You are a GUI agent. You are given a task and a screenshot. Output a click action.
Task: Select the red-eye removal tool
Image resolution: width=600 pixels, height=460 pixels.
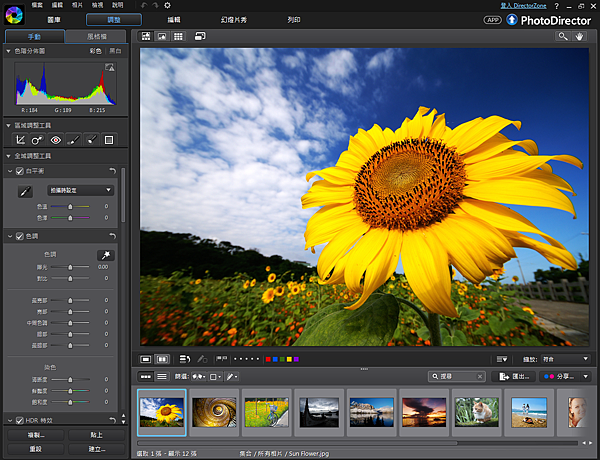click(56, 140)
